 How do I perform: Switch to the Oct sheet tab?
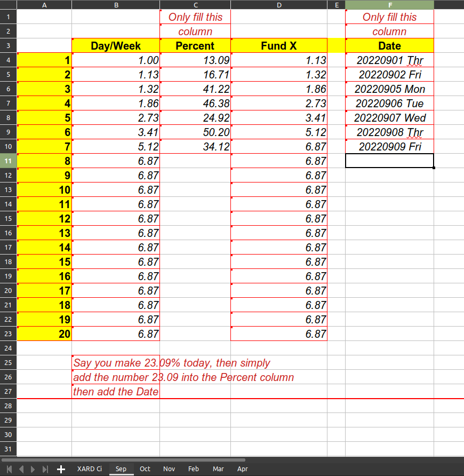[x=145, y=469]
